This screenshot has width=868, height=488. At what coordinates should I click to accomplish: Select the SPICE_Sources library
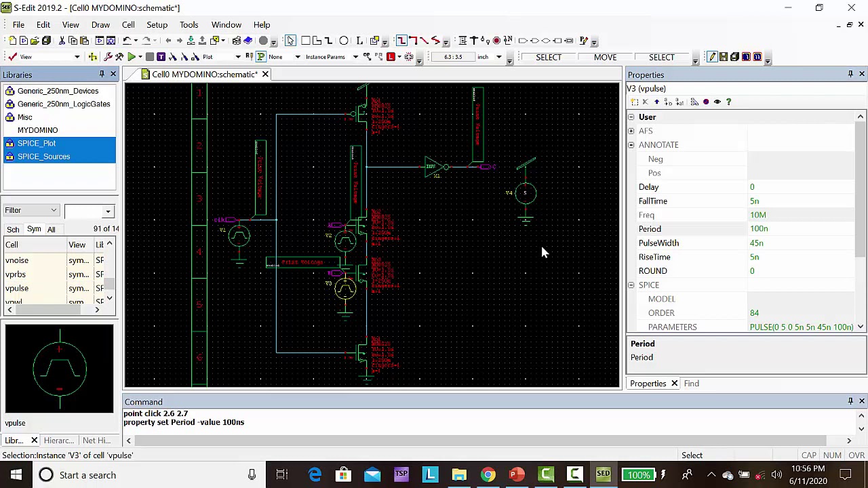pos(43,157)
